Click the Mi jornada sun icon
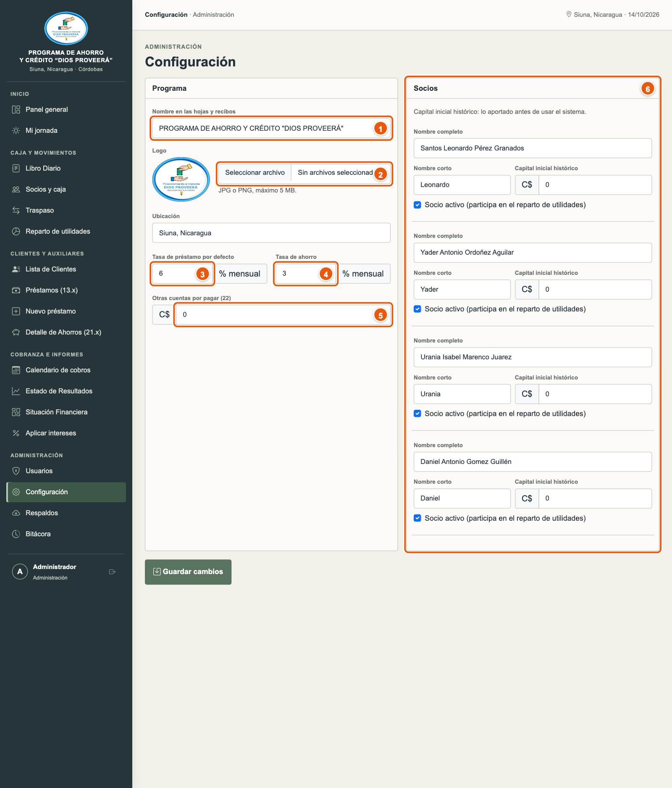This screenshot has width=672, height=788. (x=16, y=131)
